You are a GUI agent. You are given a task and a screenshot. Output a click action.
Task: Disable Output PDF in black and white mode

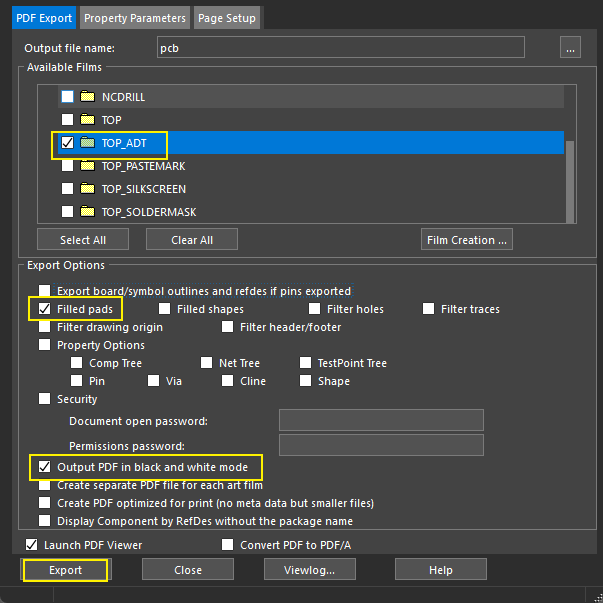pos(44,467)
